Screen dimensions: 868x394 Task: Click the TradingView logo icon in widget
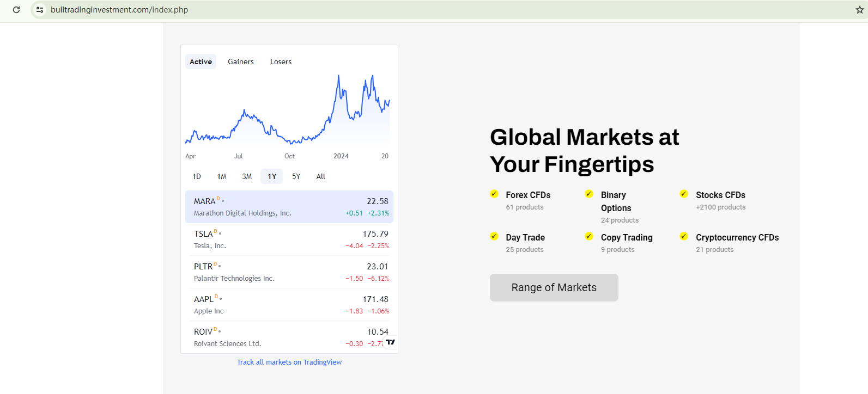click(390, 342)
